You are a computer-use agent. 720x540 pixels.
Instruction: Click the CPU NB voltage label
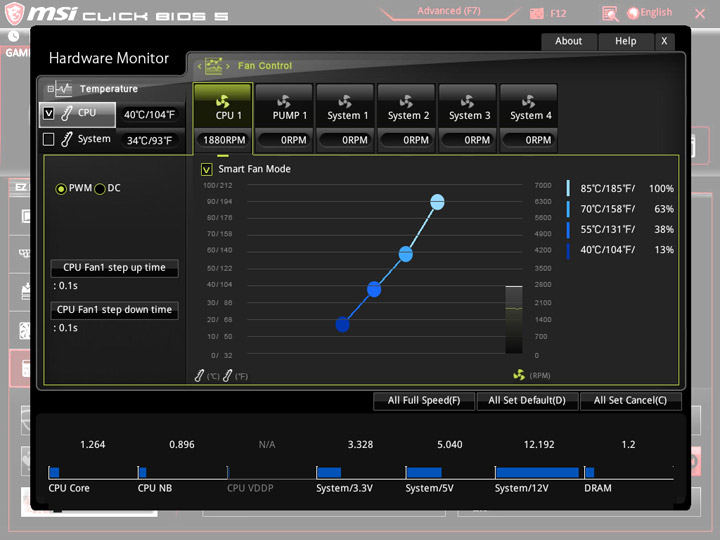pos(155,488)
